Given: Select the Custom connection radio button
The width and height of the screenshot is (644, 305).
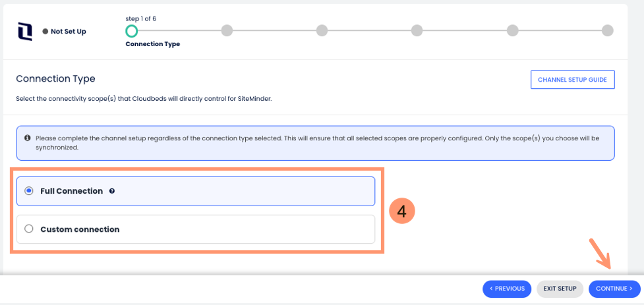Looking at the screenshot, I should [28, 229].
